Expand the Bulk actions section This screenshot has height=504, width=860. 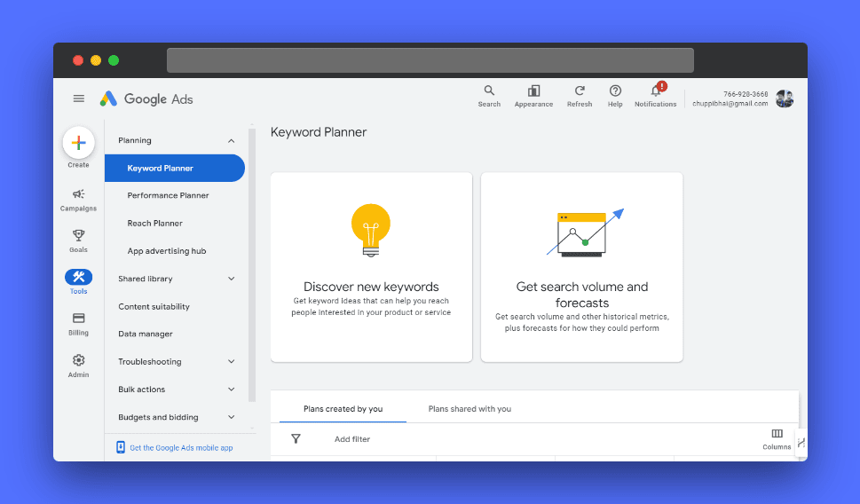[232, 390]
